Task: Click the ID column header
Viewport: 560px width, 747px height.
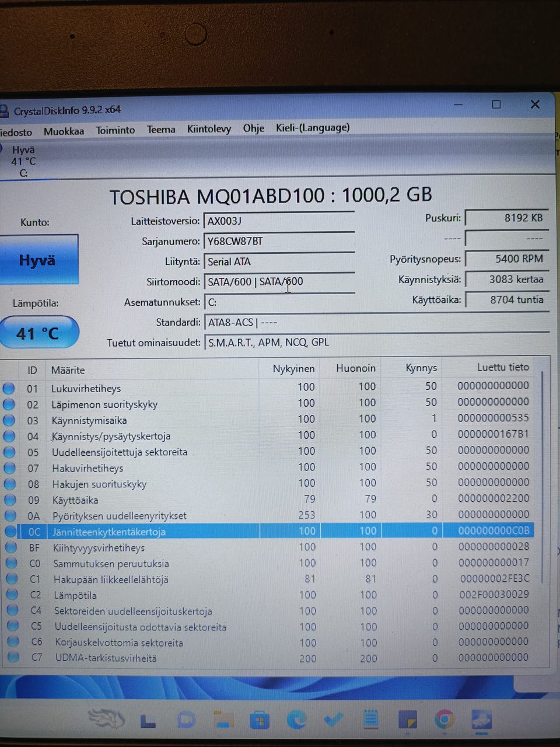Action: (x=32, y=370)
